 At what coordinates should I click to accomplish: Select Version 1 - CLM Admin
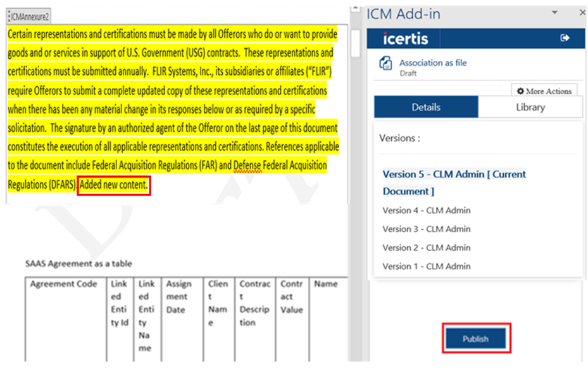pos(426,266)
